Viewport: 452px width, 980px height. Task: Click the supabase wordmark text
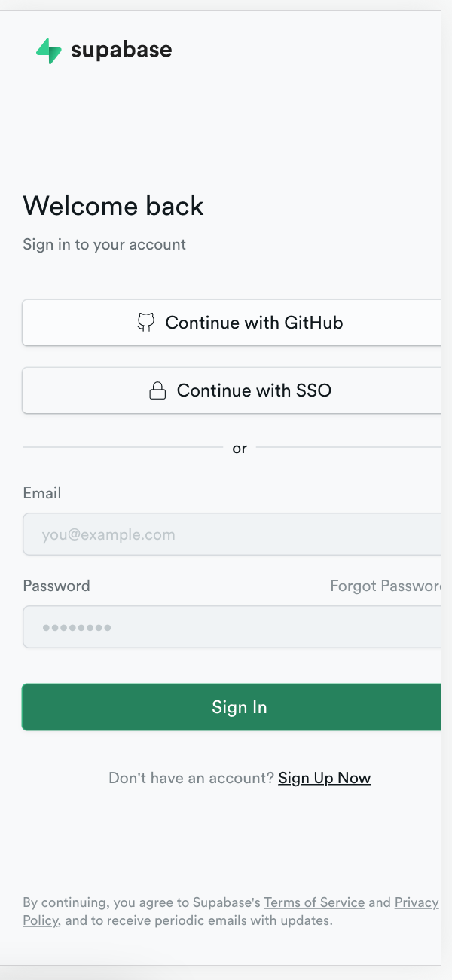[121, 50]
